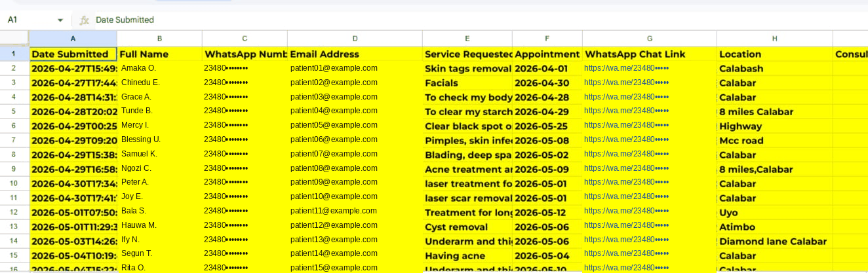The width and height of the screenshot is (868, 273).
Task: Open the wa.me link in Samuel K. row
Action: coord(626,154)
